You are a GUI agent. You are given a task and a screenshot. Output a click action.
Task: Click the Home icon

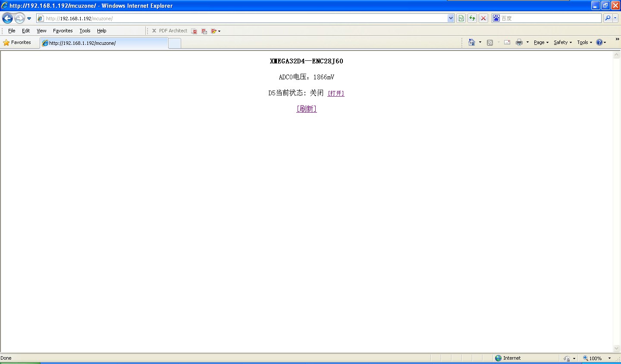tap(472, 42)
